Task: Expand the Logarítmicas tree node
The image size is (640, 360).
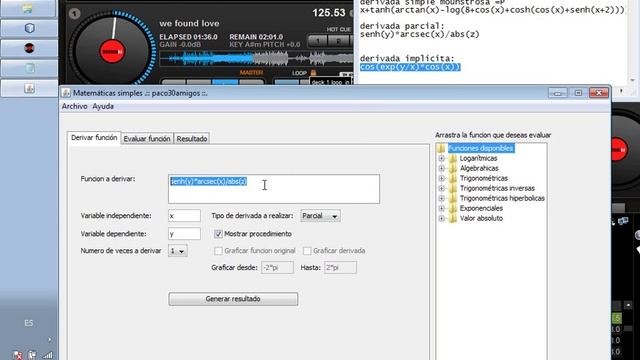Action: (x=442, y=158)
